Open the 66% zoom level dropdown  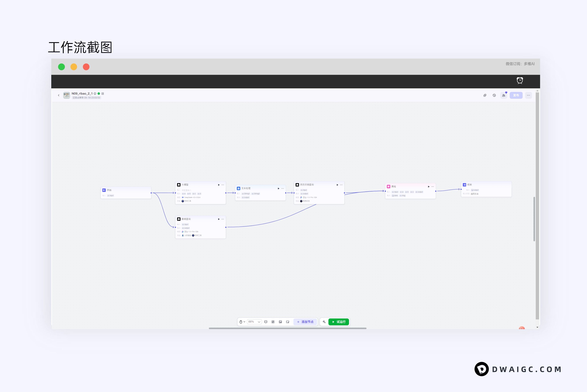(x=254, y=322)
